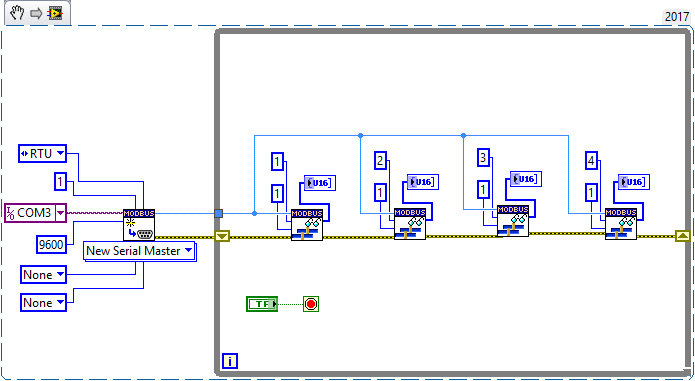
Task: Click the LabVIEW VI snippet icon
Action: point(55,14)
